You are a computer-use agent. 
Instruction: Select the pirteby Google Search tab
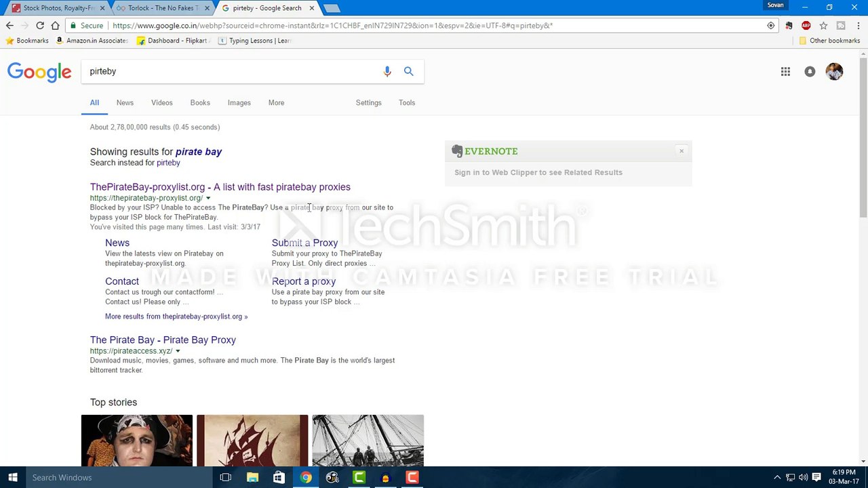click(268, 8)
